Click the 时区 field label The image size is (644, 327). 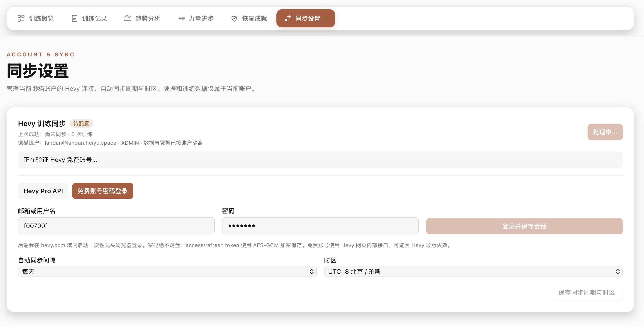coord(330,260)
